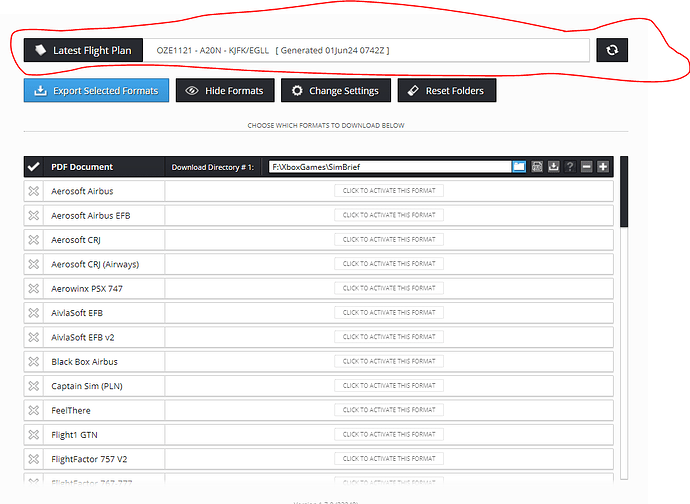Activate format button for Black Box Airbus

click(389, 361)
